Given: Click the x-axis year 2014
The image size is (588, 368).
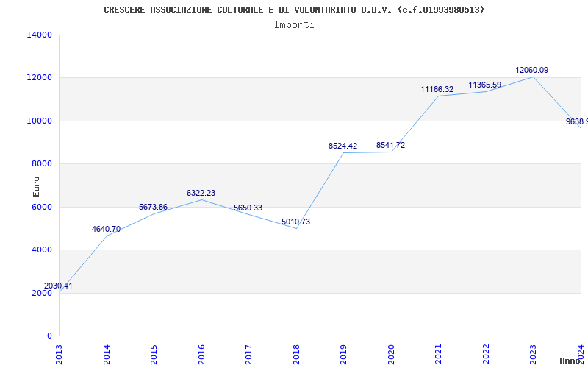Looking at the screenshot, I should pos(107,355).
